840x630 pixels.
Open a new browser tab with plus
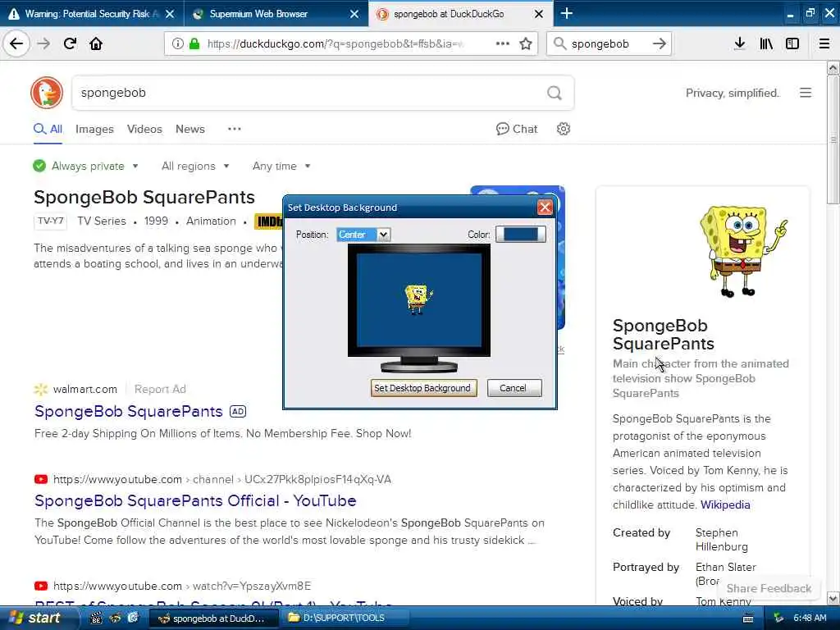tap(567, 13)
